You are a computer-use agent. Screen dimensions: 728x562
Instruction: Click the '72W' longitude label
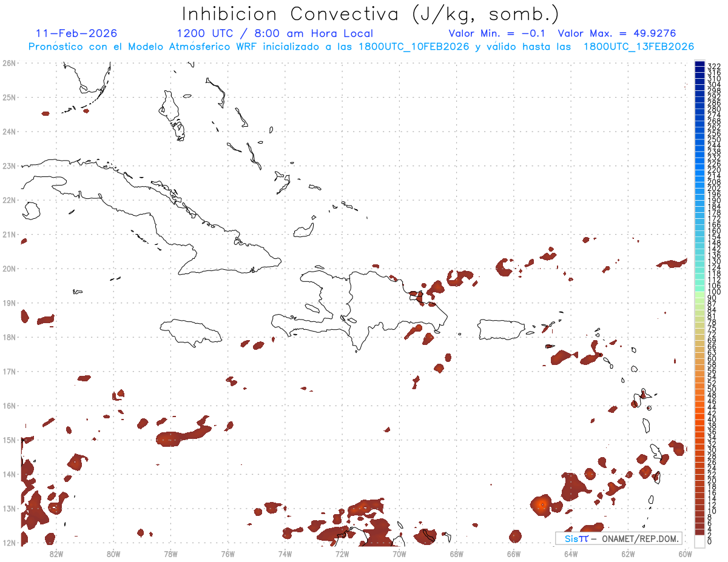342,554
